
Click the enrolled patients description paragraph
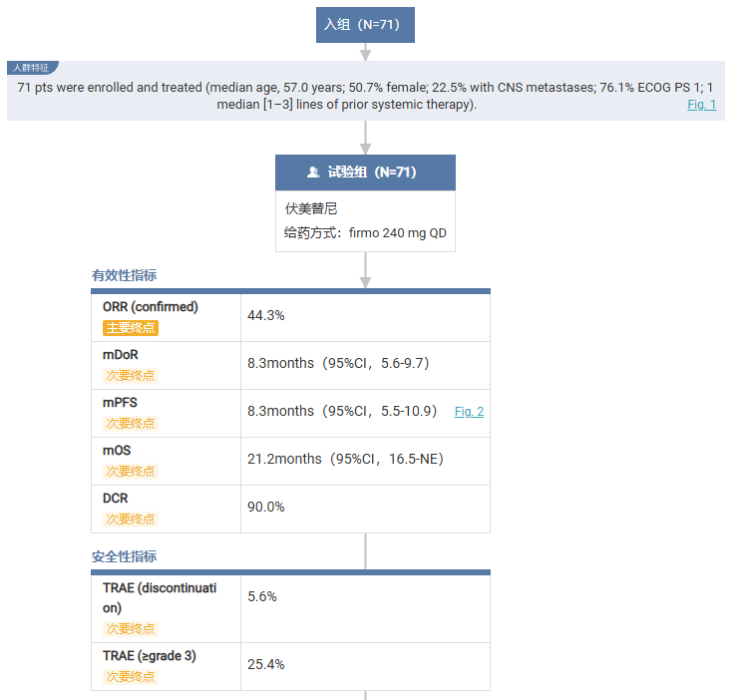coord(365,96)
